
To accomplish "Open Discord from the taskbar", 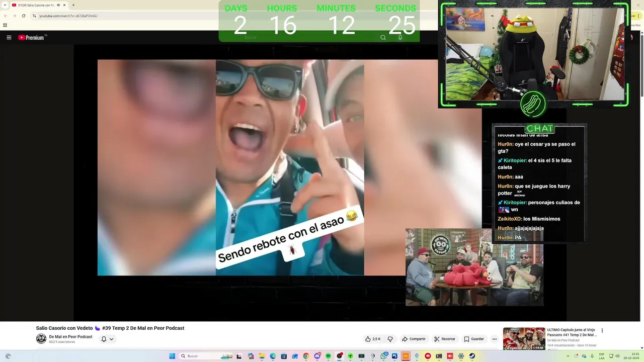I will click(317, 356).
